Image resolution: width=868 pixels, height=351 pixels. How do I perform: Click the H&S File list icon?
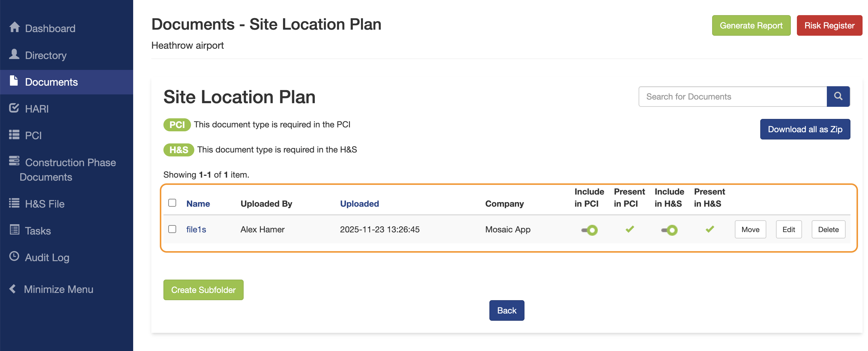coord(14,203)
